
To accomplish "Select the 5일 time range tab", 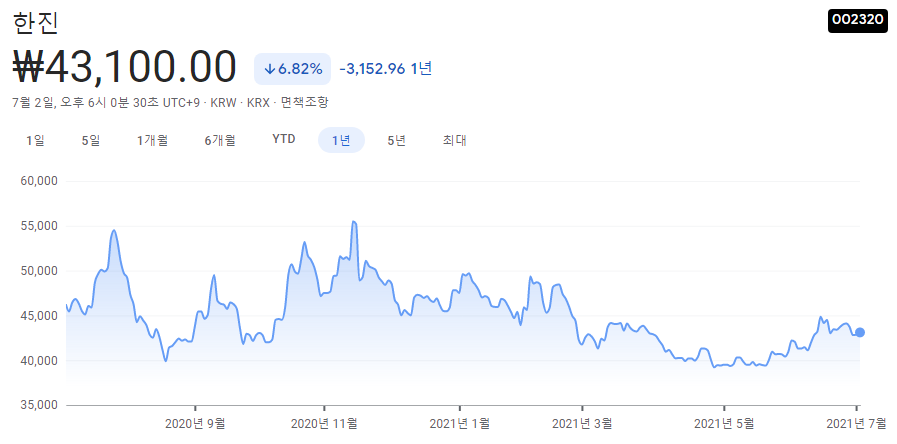I will click(91, 140).
